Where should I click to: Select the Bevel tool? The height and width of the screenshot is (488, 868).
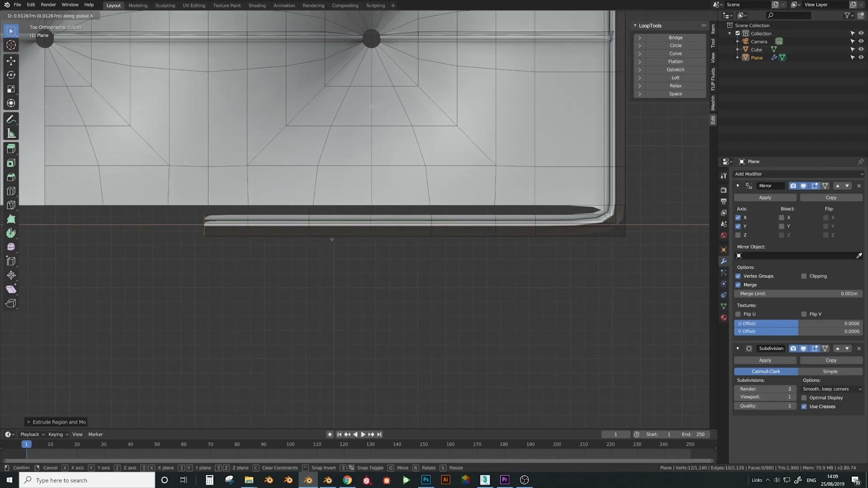tap(11, 177)
